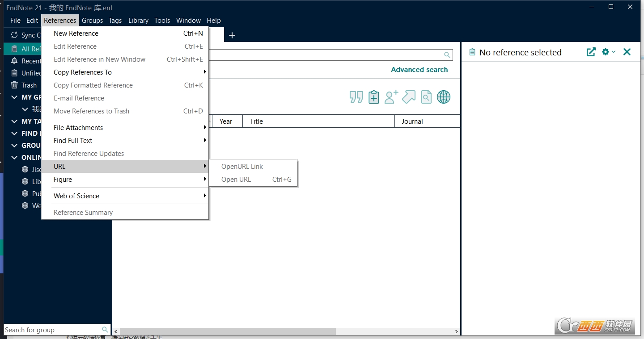The width and height of the screenshot is (644, 339).
Task: Open the Figure submenu
Action: point(125,180)
